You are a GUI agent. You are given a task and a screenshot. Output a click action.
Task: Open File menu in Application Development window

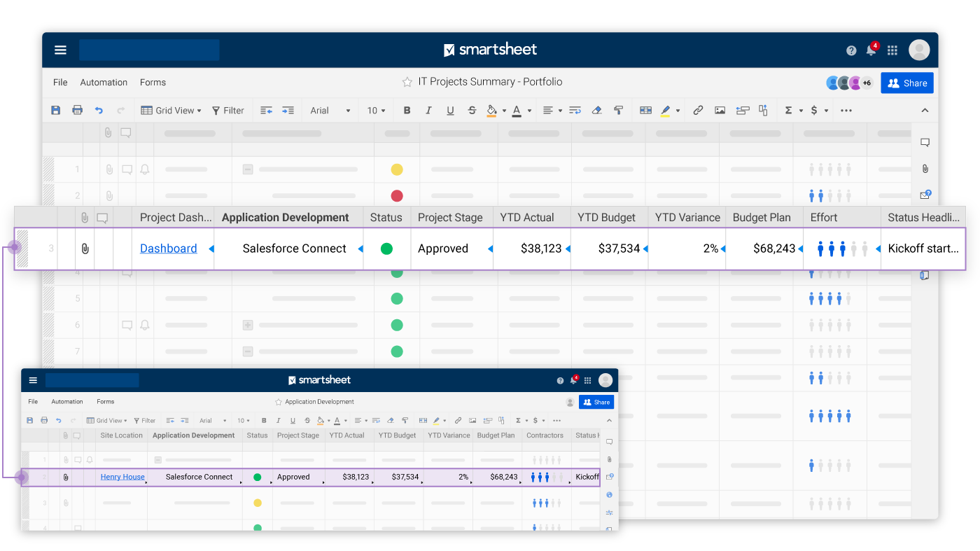(x=33, y=402)
